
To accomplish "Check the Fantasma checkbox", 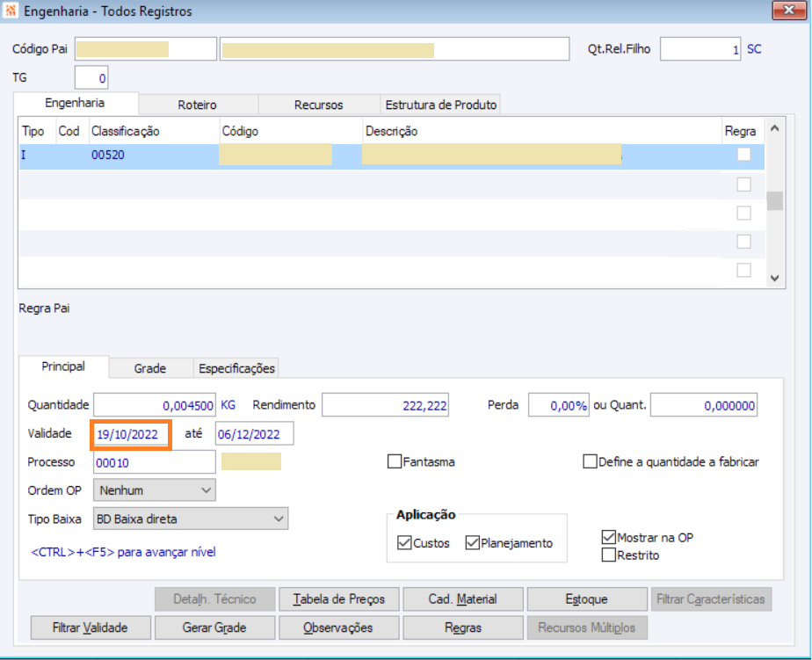I will (395, 461).
